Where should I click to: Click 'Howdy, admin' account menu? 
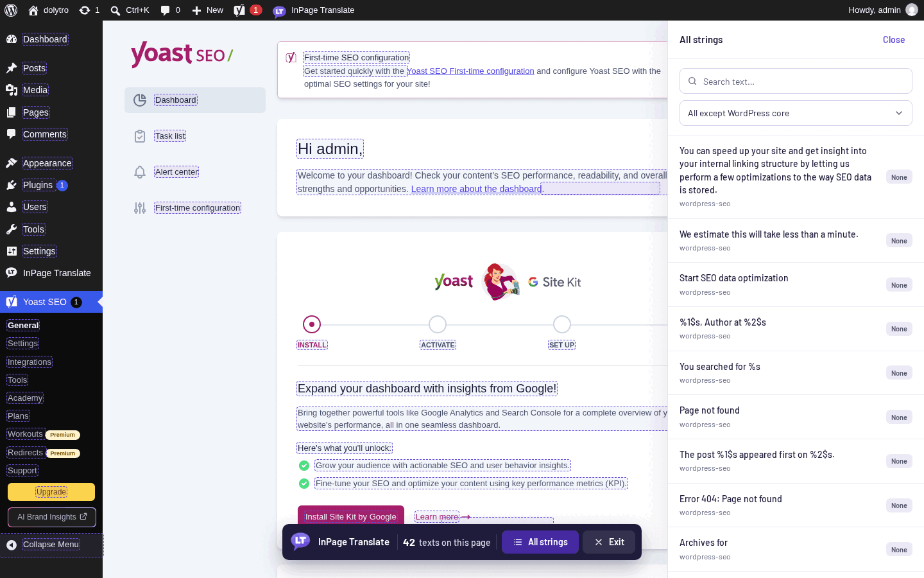[x=883, y=10]
